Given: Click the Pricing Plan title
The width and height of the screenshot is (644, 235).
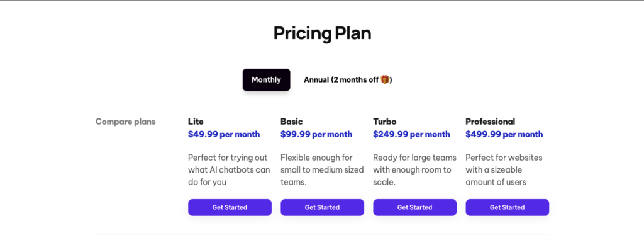Looking at the screenshot, I should 323,33.
